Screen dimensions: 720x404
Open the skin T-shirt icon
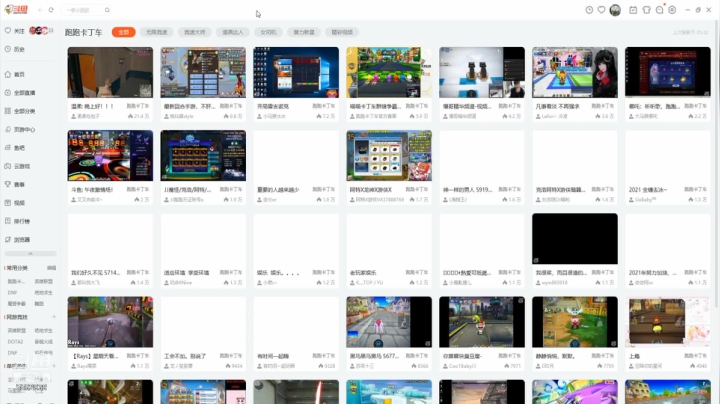(x=647, y=10)
